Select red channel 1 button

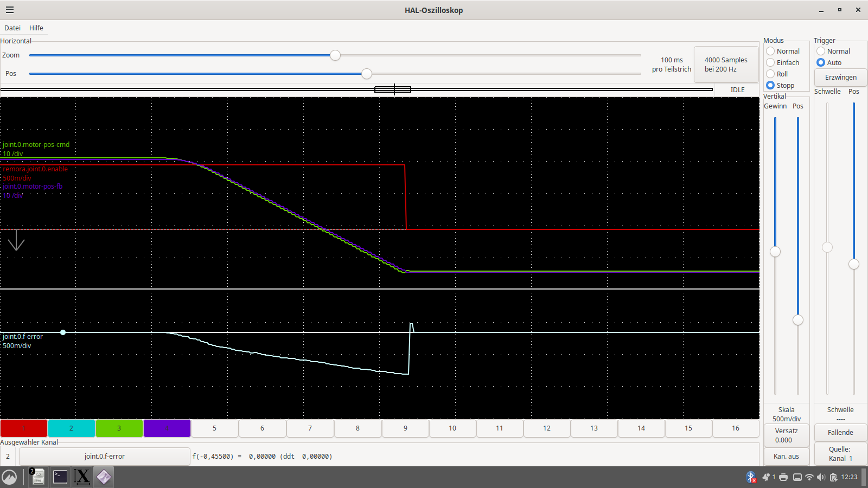tap(24, 428)
